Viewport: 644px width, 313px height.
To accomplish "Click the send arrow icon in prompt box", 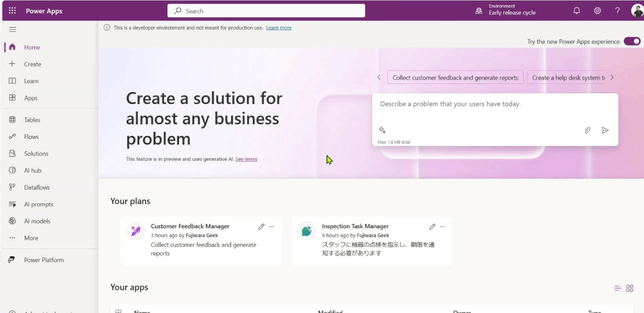I will [605, 130].
